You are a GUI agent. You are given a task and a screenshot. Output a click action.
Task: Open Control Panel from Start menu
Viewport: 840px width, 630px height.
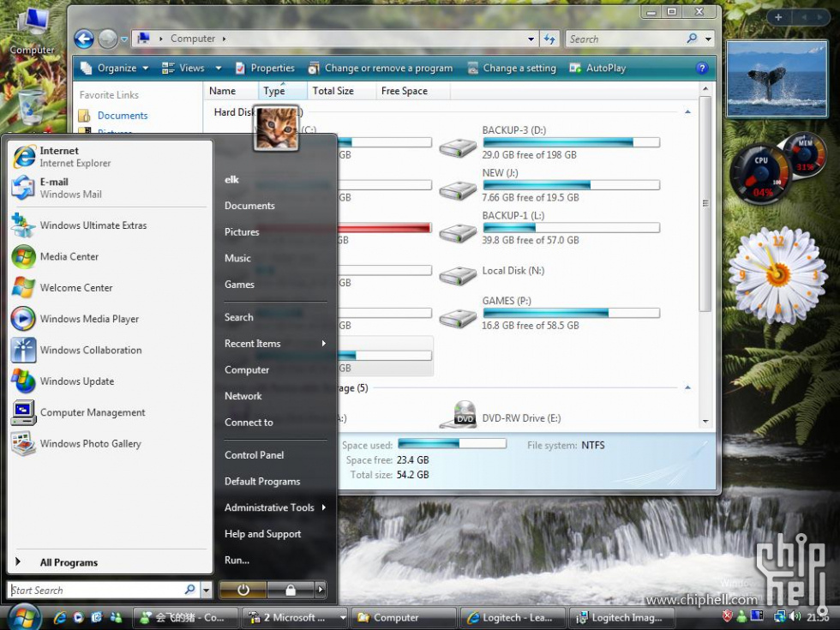pos(254,455)
